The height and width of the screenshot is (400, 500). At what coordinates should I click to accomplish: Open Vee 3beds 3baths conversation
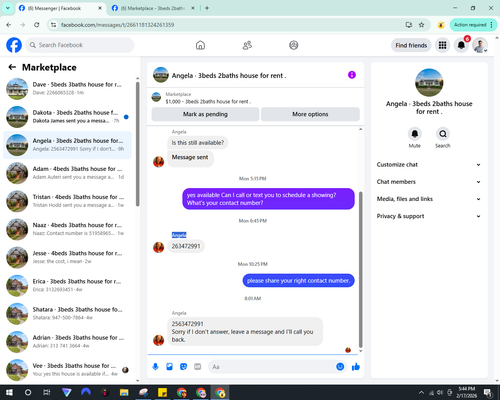pyautogui.click(x=68, y=370)
